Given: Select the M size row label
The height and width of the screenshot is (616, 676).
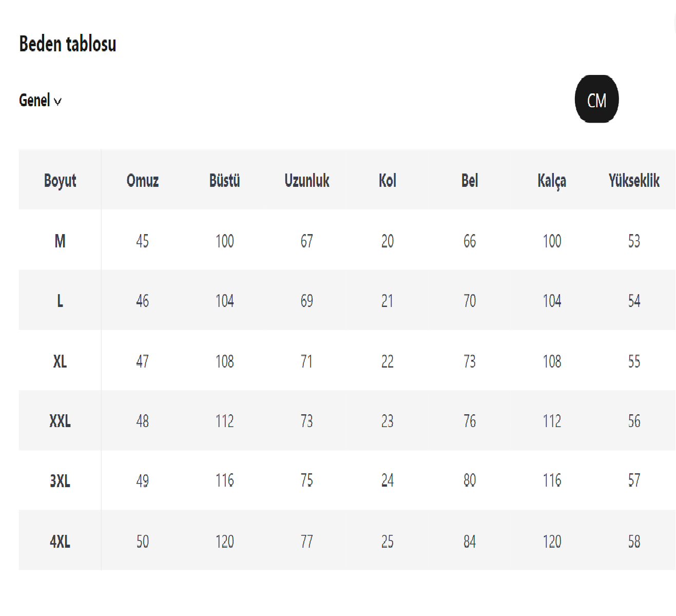Looking at the screenshot, I should [x=60, y=241].
